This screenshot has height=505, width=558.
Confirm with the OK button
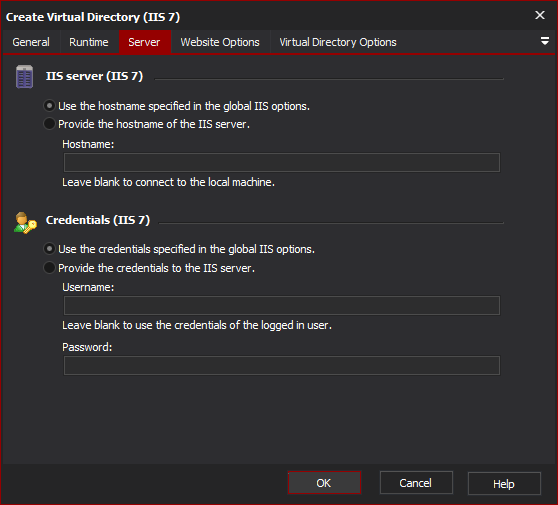324,483
